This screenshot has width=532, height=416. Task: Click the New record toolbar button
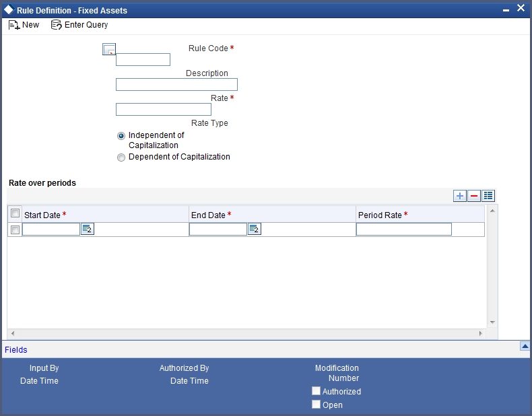pyautogui.click(x=24, y=25)
